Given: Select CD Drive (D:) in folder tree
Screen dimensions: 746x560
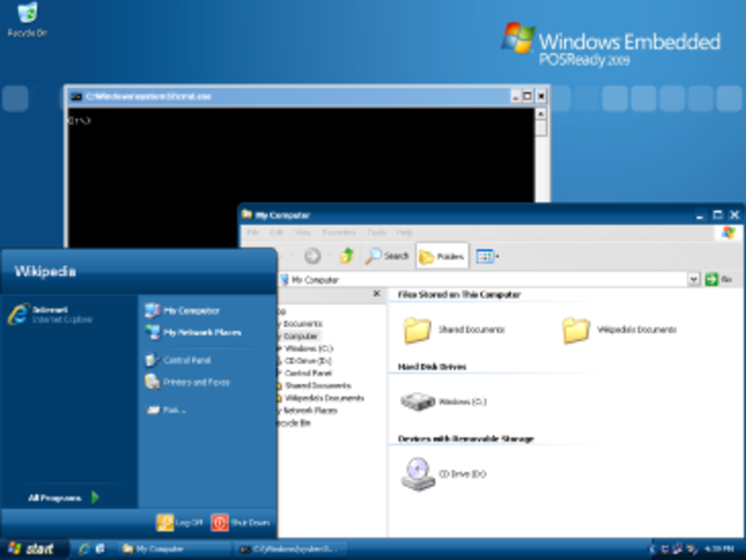Looking at the screenshot, I should (x=308, y=361).
